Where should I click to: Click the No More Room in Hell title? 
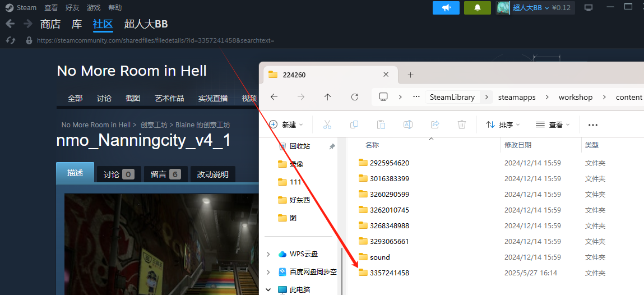coord(131,71)
